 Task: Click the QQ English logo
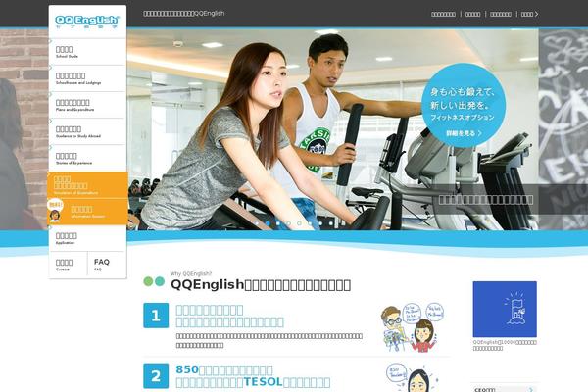pos(87,22)
